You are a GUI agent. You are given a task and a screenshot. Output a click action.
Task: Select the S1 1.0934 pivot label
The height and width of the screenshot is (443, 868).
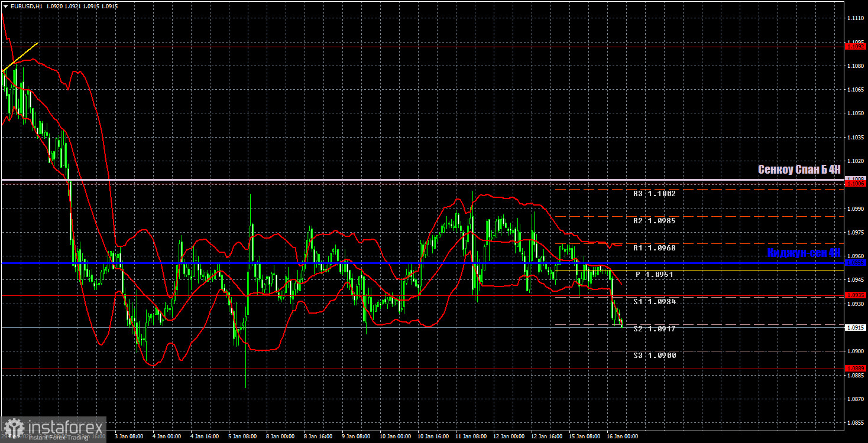[x=654, y=301]
